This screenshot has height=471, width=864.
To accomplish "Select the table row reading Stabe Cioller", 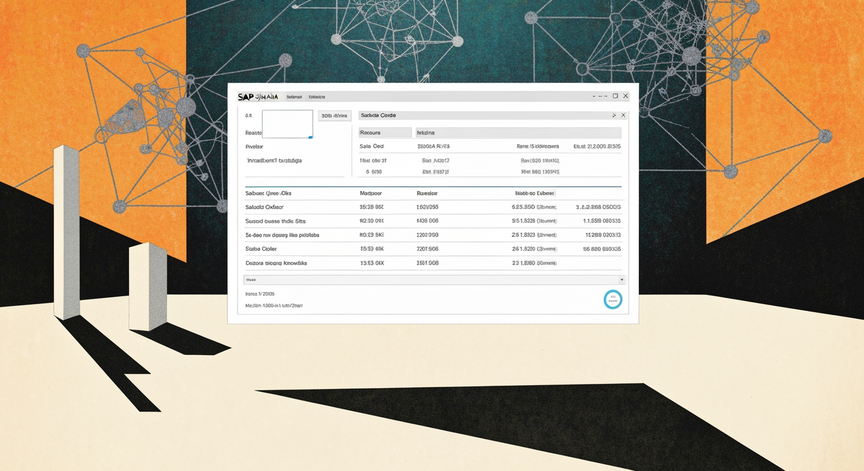I will 433,249.
